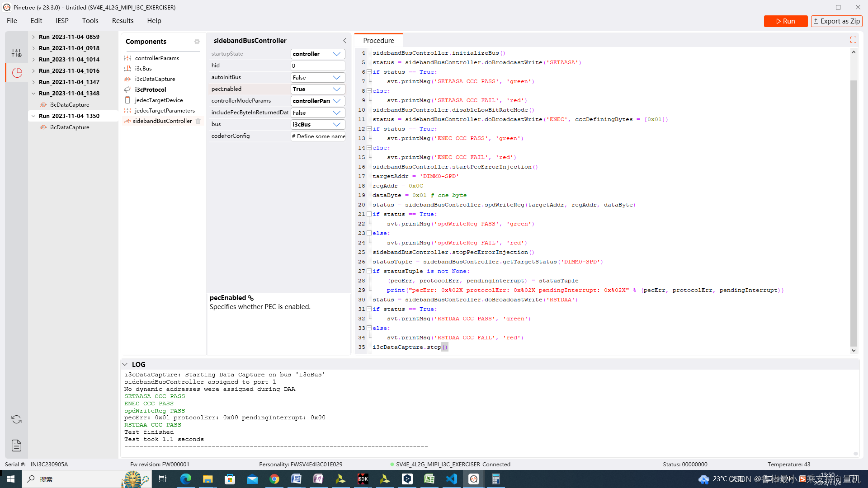Image resolution: width=868 pixels, height=488 pixels.
Task: Click the refresh icon in left sidebar
Action: pyautogui.click(x=17, y=419)
